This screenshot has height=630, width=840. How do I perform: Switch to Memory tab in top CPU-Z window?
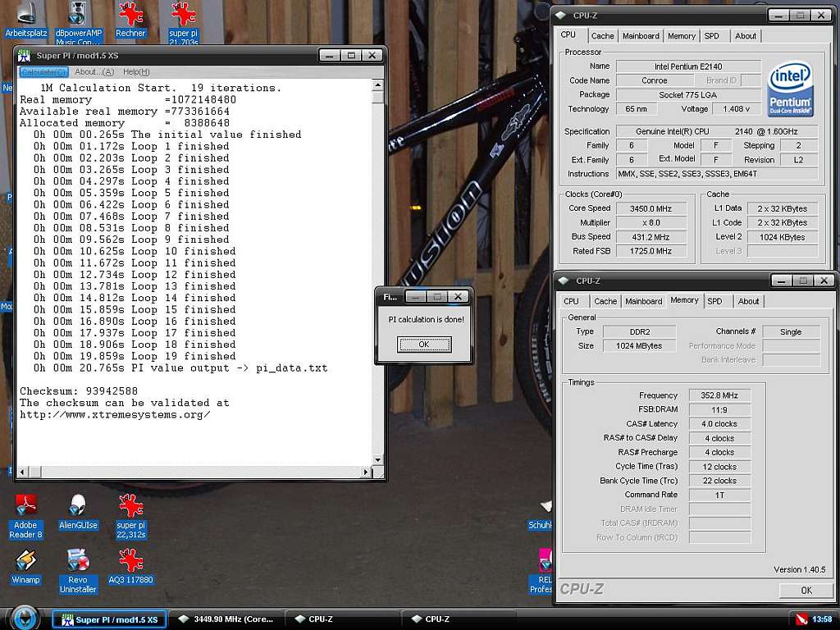pyautogui.click(x=682, y=36)
